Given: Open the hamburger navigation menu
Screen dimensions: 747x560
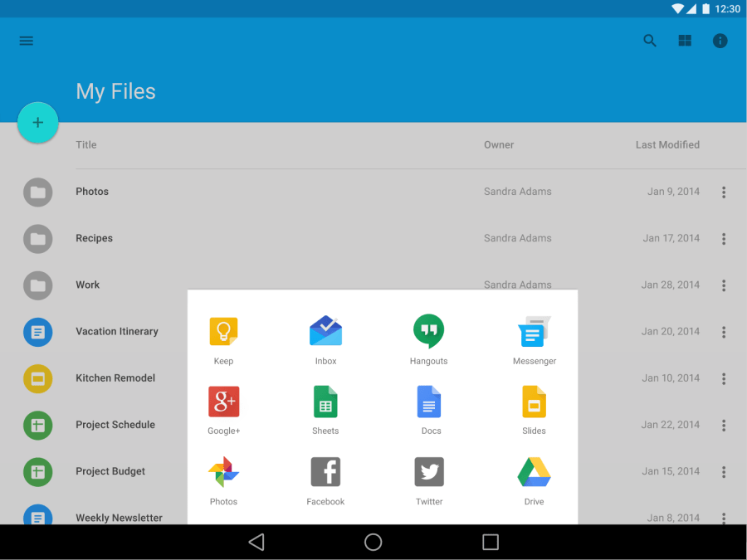Looking at the screenshot, I should coord(27,41).
